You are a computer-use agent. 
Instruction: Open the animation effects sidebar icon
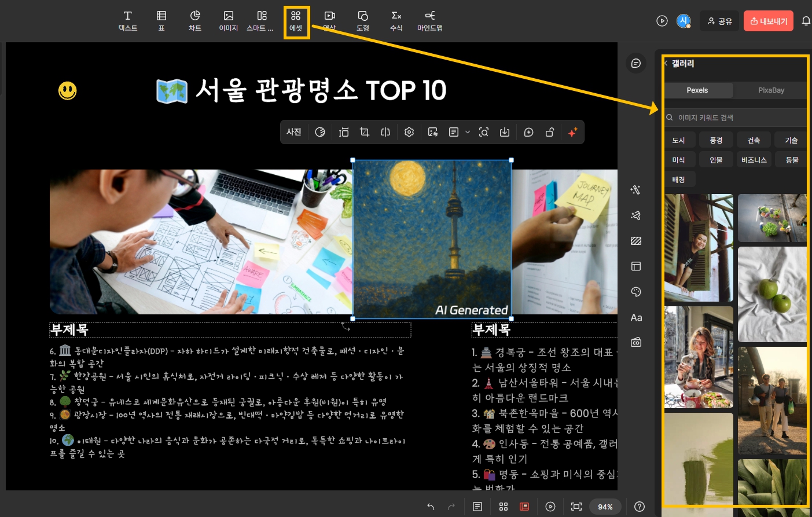click(x=636, y=215)
